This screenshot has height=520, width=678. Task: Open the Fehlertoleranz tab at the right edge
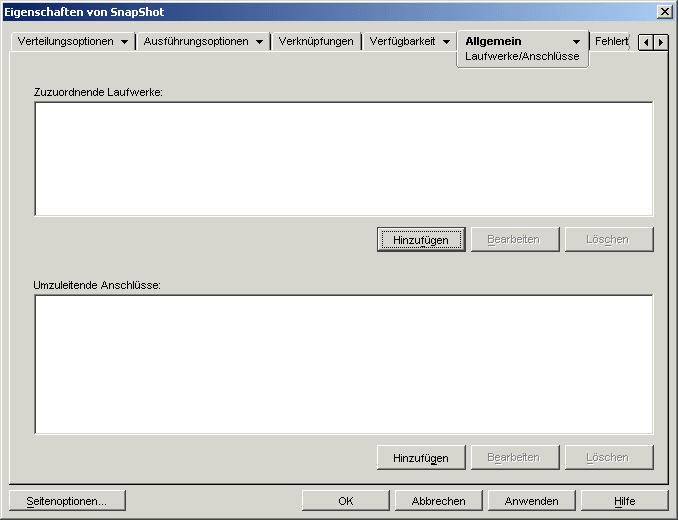coord(610,42)
